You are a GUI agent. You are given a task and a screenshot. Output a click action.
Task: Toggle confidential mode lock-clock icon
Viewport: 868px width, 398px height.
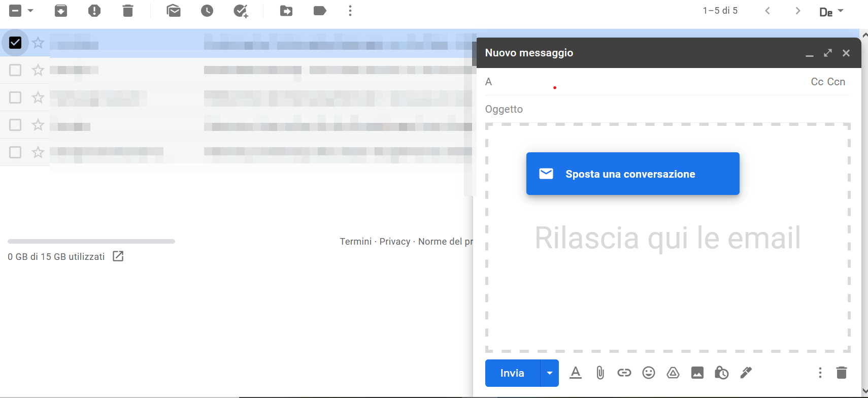pos(722,373)
